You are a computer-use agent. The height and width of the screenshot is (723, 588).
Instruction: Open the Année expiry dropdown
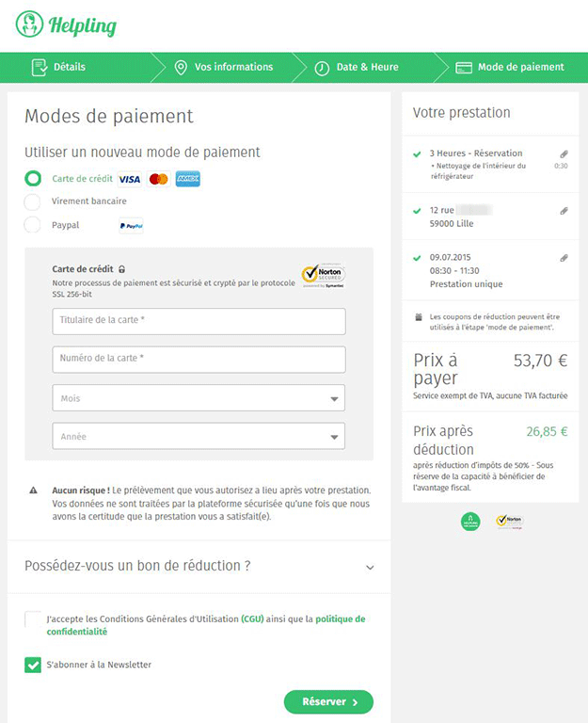point(199,437)
